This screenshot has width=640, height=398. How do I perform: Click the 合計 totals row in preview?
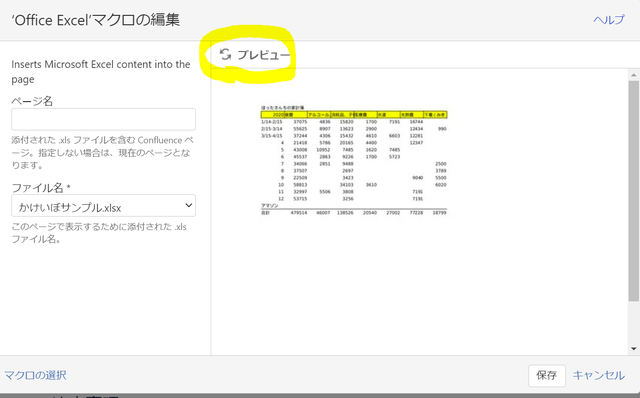354,213
